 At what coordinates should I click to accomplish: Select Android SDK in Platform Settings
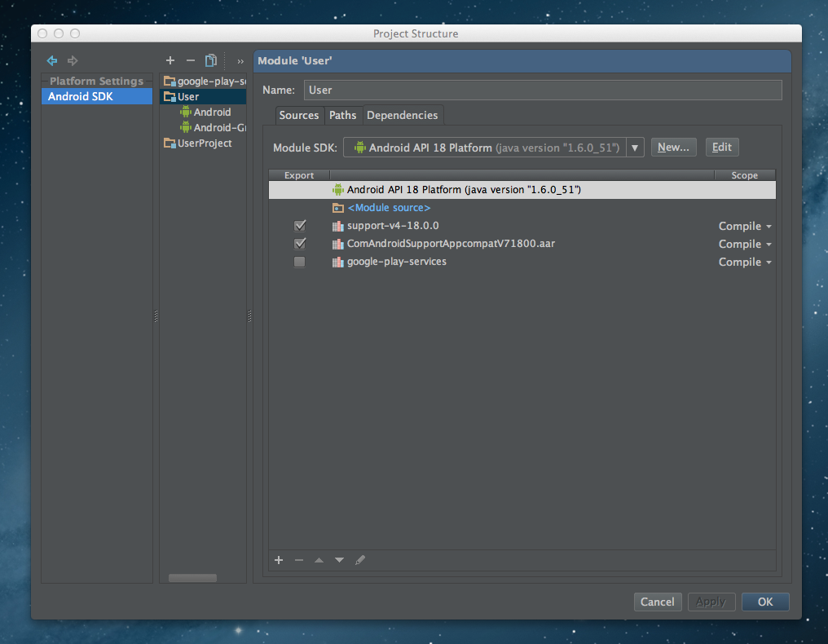coord(97,96)
